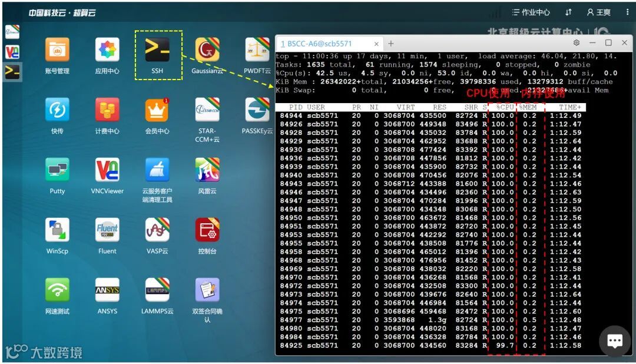Image resolution: width=636 pixels, height=364 pixels.
Task: Open the 账号管理 account management app
Action: (57, 49)
